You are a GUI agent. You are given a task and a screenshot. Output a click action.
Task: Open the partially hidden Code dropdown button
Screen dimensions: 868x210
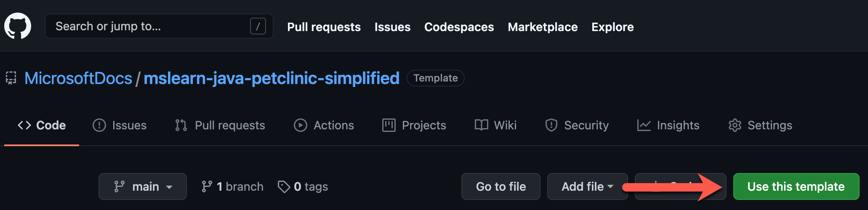pos(680,186)
